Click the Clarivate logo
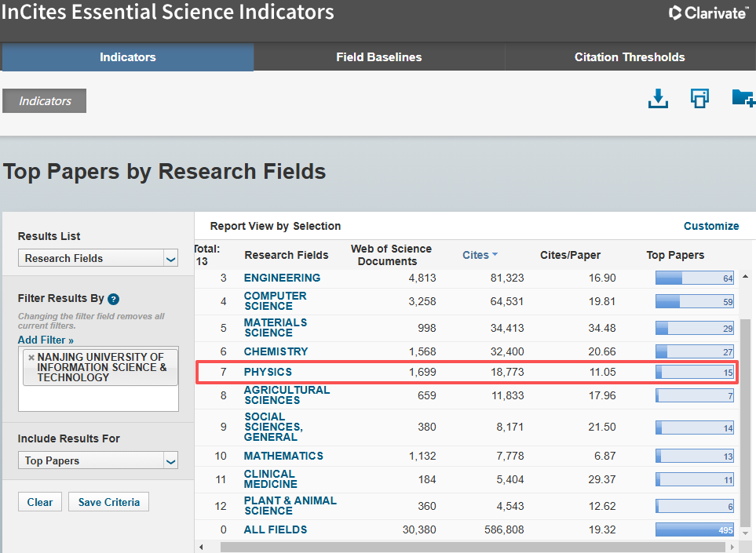Viewport: 756px width, 553px height. [708, 13]
